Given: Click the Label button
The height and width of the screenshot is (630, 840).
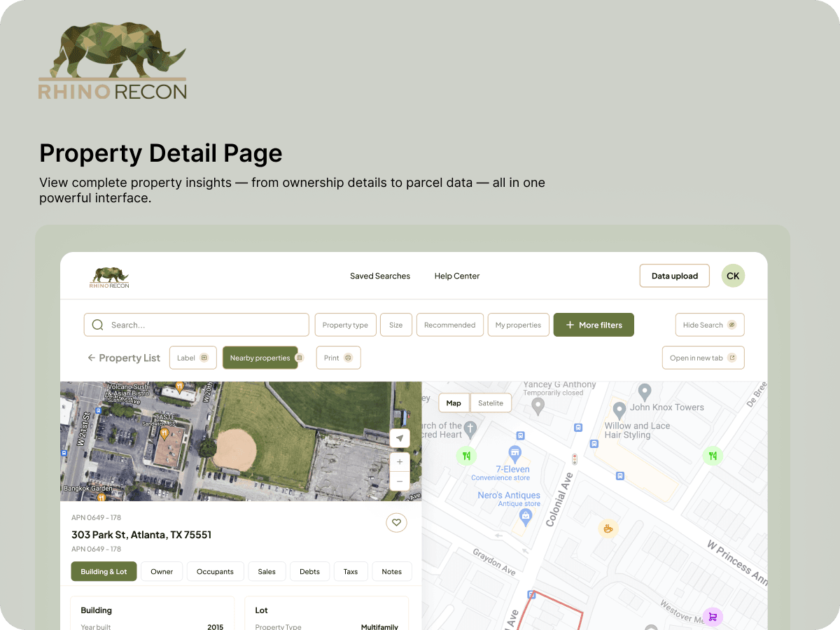Looking at the screenshot, I should (192, 358).
